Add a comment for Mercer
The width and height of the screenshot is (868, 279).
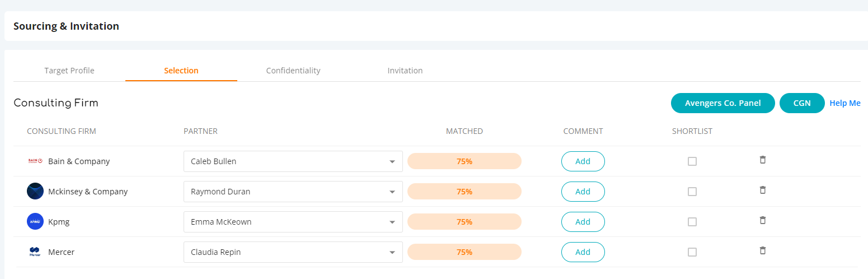(x=583, y=252)
